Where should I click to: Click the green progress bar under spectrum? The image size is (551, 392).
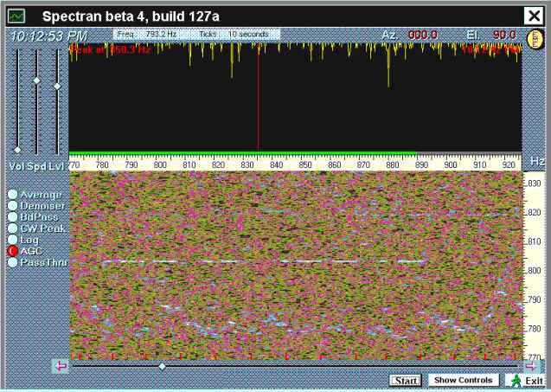[242, 153]
